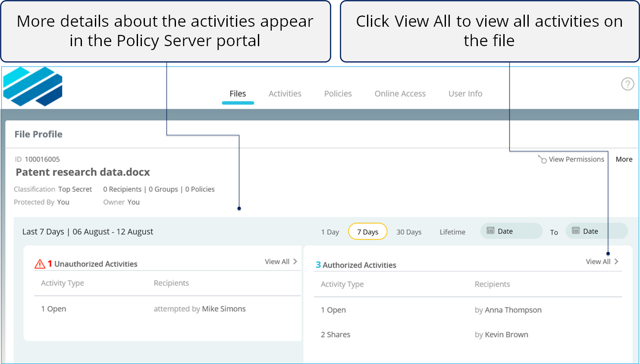Select the Lifetime time range

452,232
